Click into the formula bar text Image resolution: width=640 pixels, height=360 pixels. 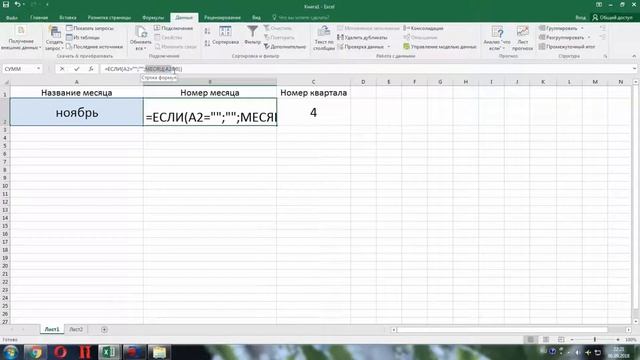(365, 69)
